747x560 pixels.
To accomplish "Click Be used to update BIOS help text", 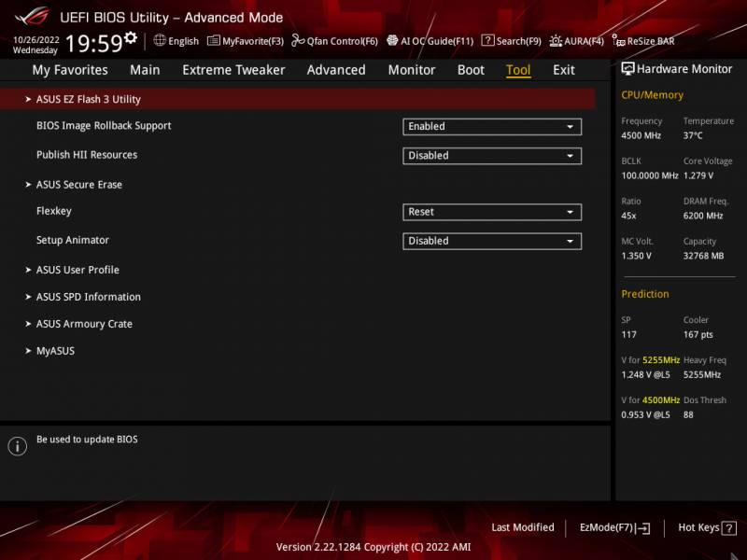I will 87,440.
